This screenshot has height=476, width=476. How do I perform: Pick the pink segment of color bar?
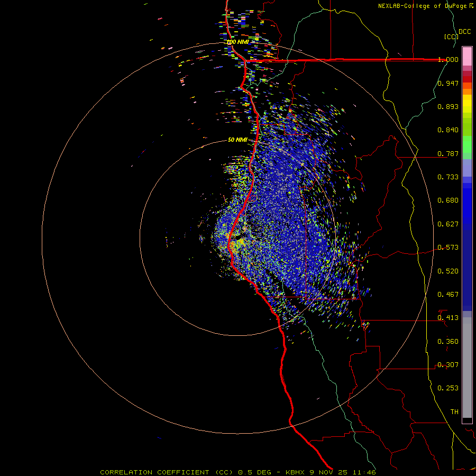(467, 57)
